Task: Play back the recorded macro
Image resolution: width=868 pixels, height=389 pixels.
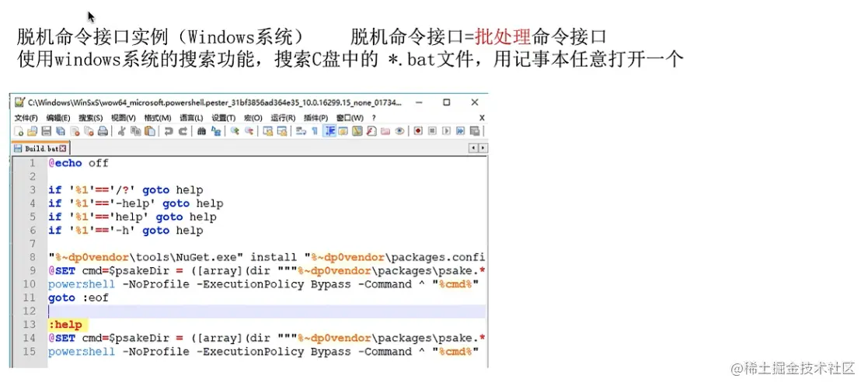Action: click(446, 131)
